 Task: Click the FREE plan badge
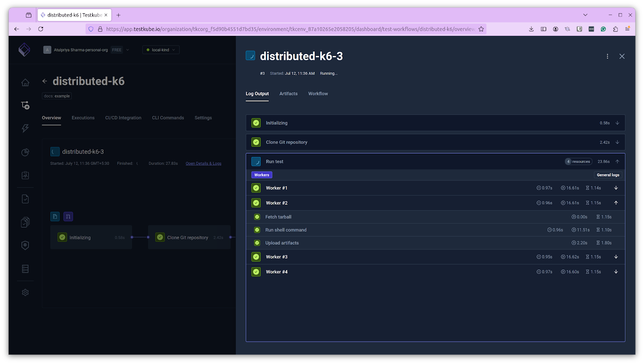coord(117,50)
